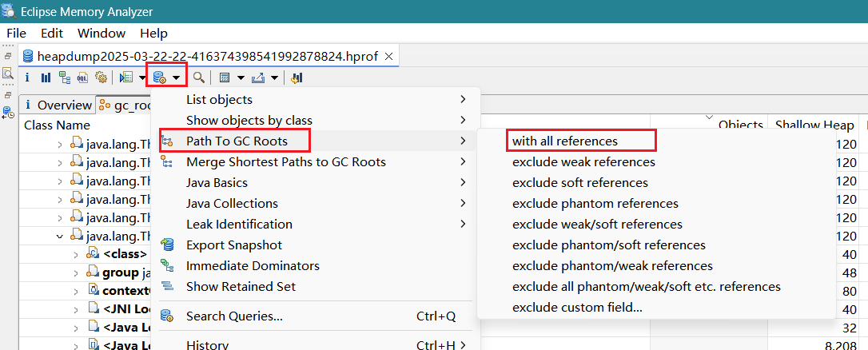Choose exclude weak/soft references
The height and width of the screenshot is (350, 868).
tap(656, 225)
